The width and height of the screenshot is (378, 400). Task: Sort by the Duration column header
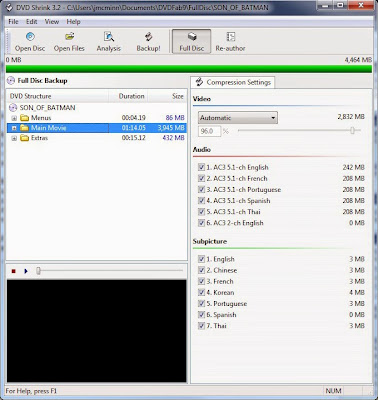(129, 96)
